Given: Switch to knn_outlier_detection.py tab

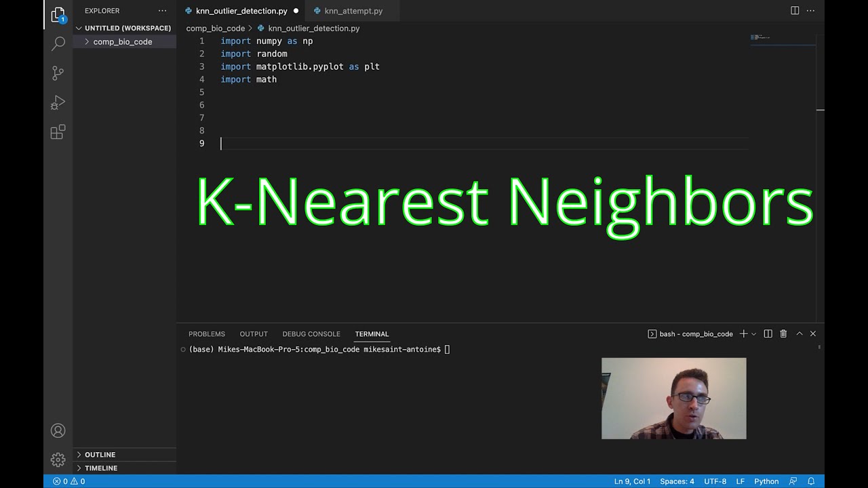Looking at the screenshot, I should [241, 11].
